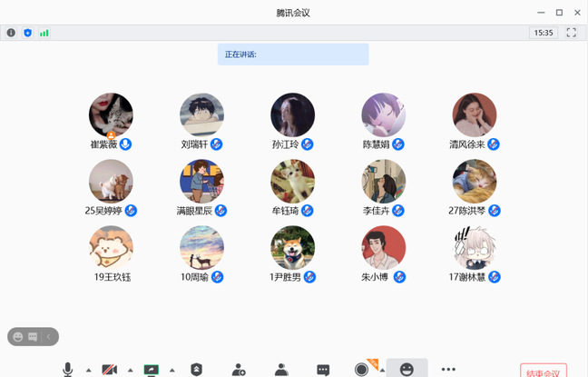Click the invite participants icon

click(239, 369)
